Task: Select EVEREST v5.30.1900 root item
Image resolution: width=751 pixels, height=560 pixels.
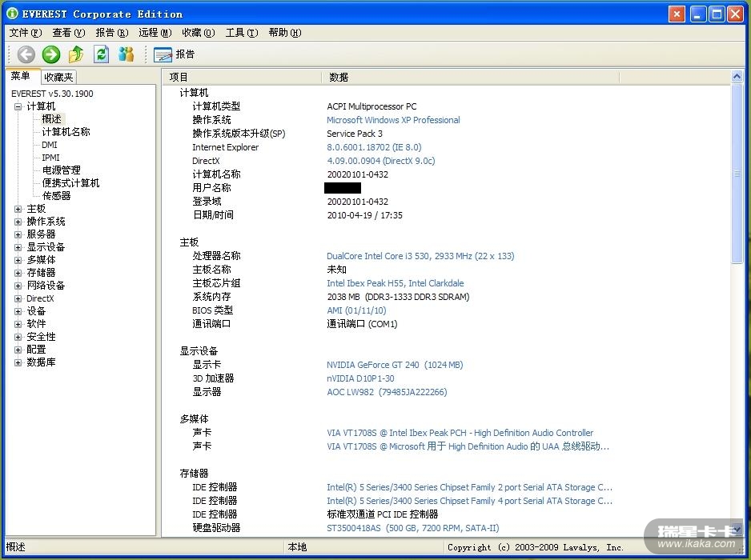Action: tap(52, 94)
